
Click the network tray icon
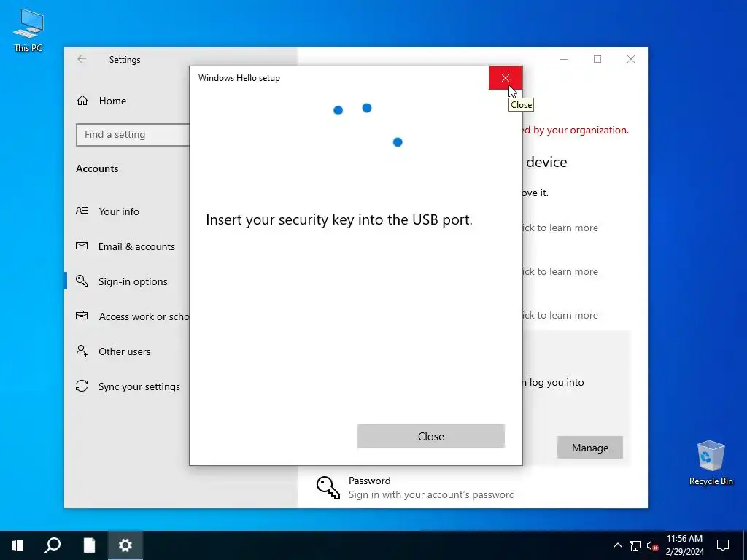point(635,545)
